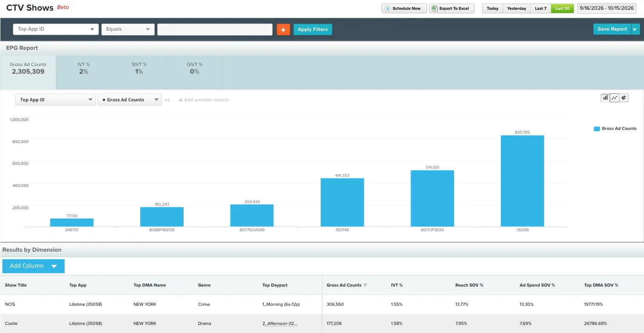Select the Today date range
The image size is (644, 333).
point(492,9)
